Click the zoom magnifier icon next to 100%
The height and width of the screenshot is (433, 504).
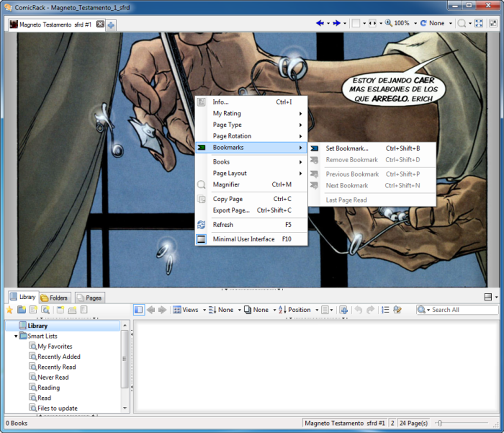pos(388,23)
